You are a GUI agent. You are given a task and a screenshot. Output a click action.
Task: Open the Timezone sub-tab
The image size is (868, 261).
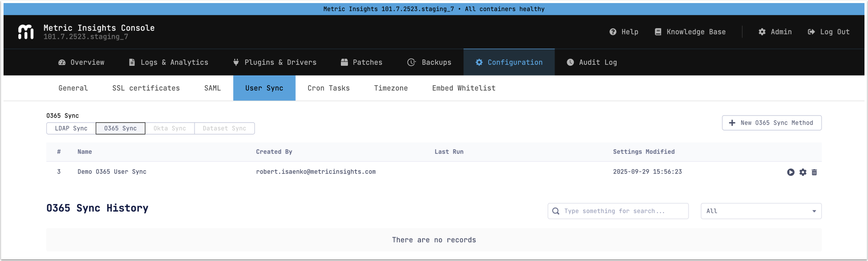pos(391,88)
